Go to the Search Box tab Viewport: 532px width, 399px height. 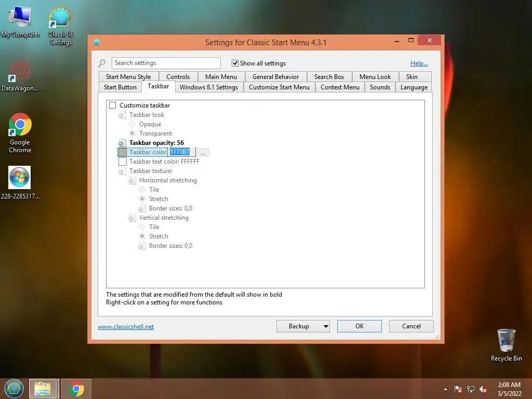click(x=329, y=77)
